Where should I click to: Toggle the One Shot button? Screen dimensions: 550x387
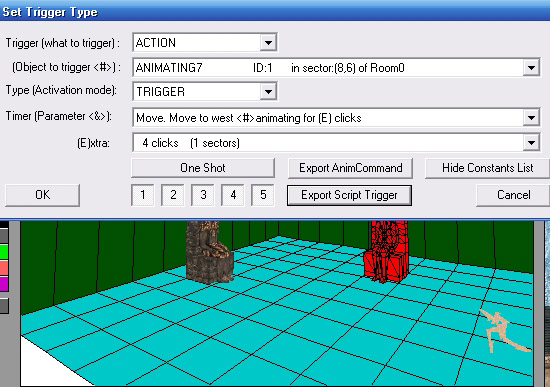tap(203, 168)
